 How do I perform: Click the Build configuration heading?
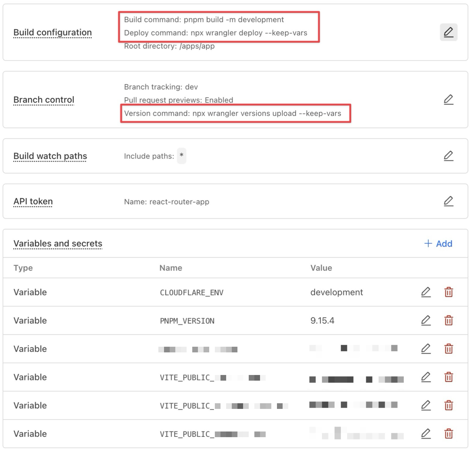pos(53,32)
